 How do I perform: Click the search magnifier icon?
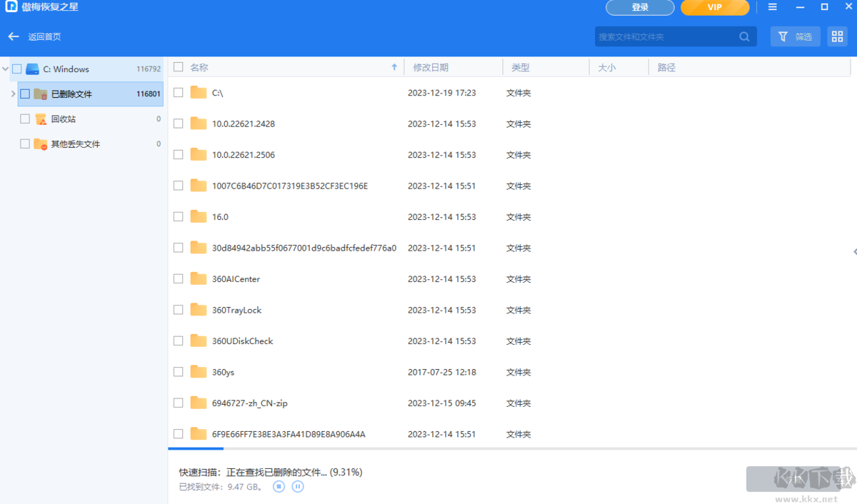click(x=744, y=36)
